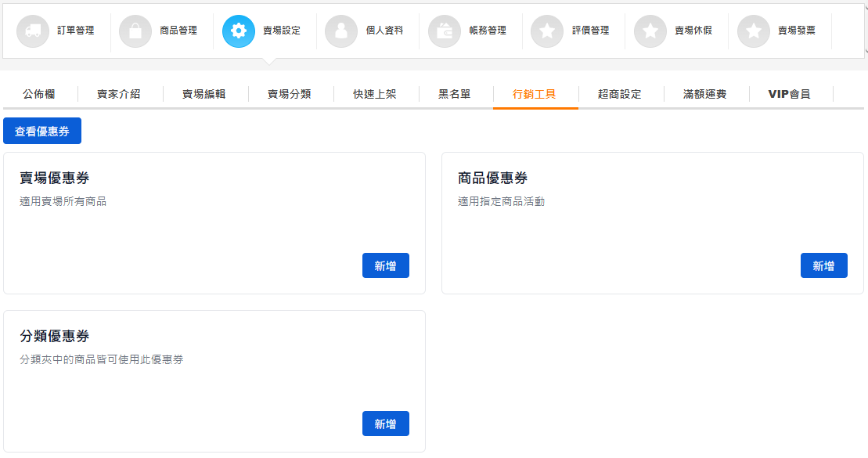Select the 賣場分類 tab
Viewport: 868px width, 458px height.
290,94
